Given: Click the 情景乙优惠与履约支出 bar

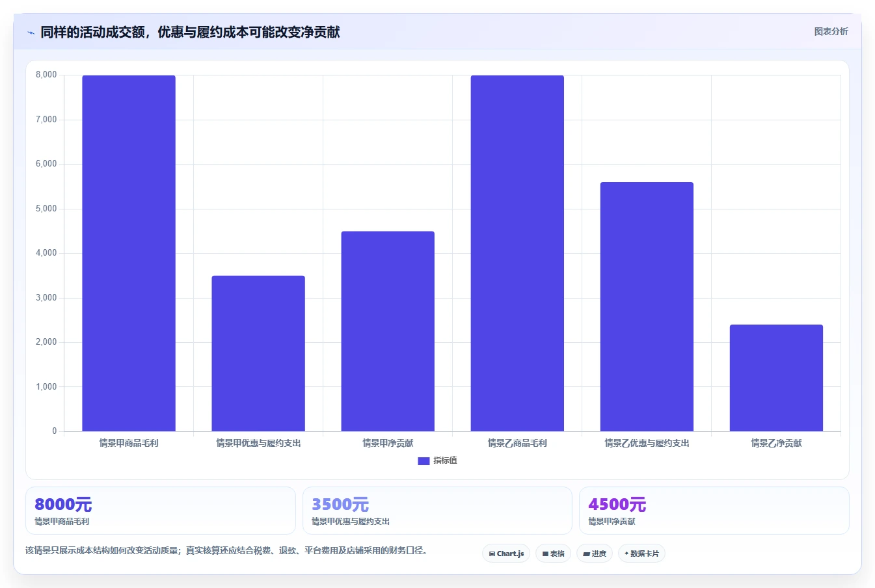Looking at the screenshot, I should click(x=647, y=306).
